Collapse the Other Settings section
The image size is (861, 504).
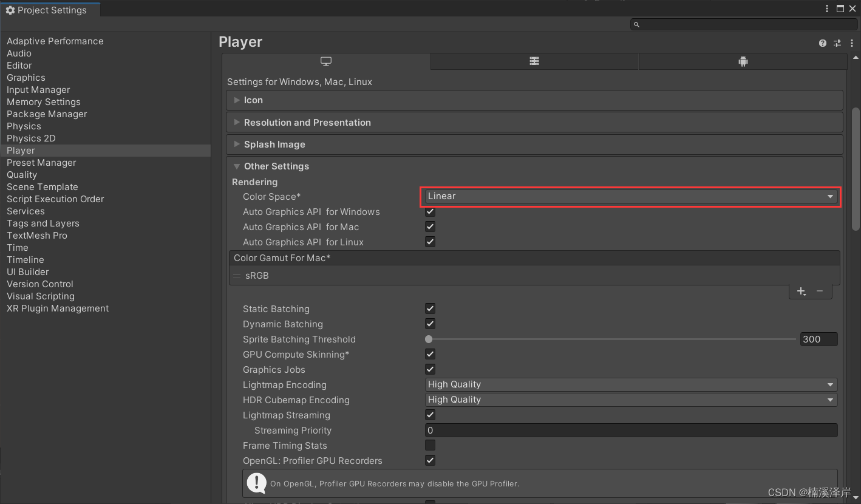[534, 166]
